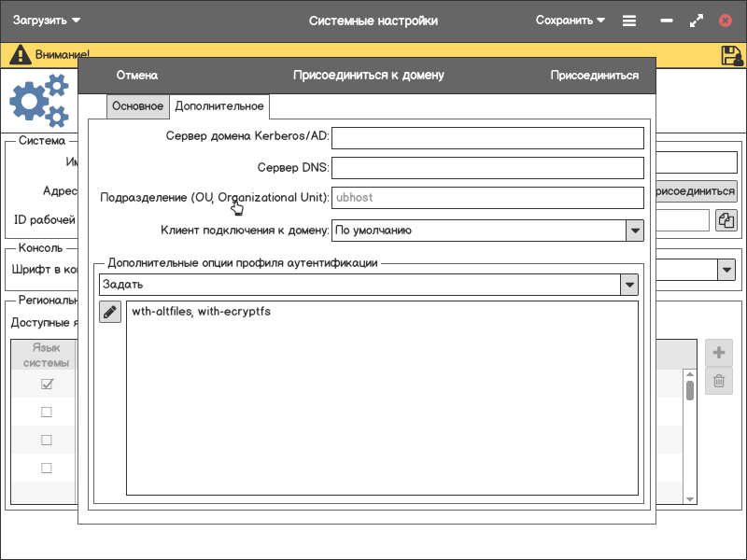Open the hamburger menu icon
This screenshot has height=560, width=747.
[x=629, y=21]
